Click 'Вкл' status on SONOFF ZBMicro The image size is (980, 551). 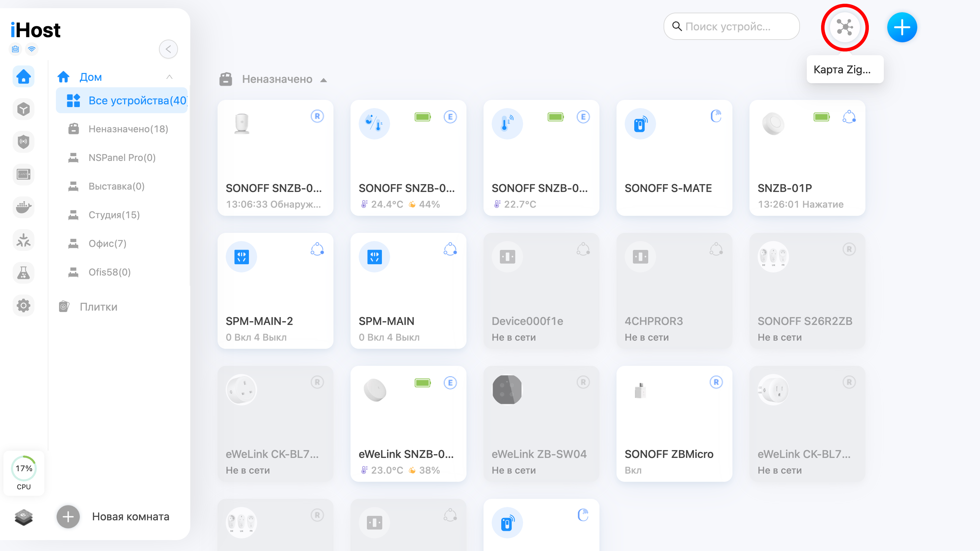pos(633,470)
